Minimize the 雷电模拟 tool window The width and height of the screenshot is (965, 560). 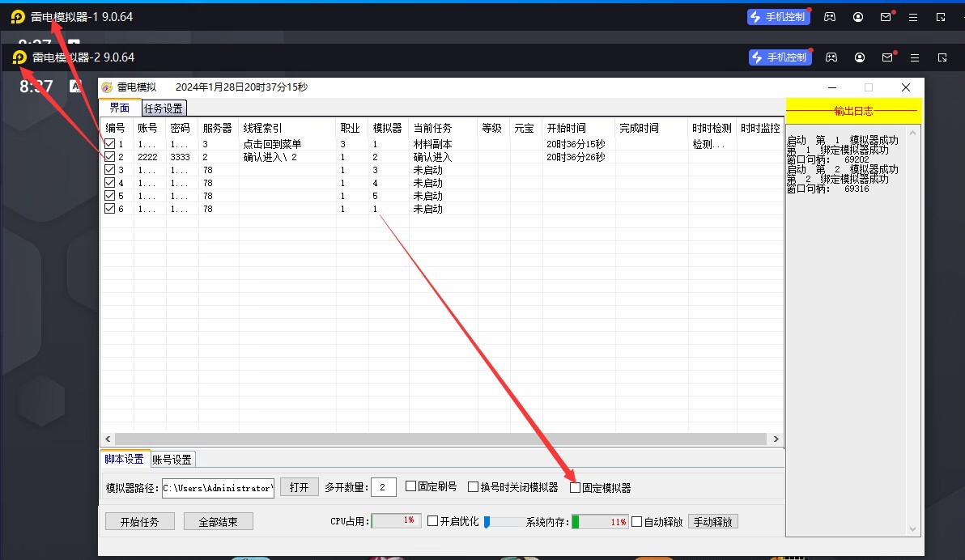point(832,87)
